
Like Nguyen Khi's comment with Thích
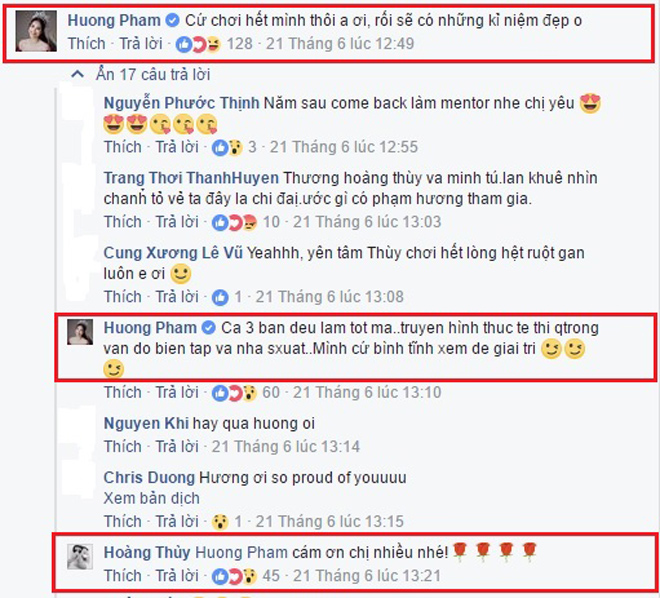[x=123, y=447]
